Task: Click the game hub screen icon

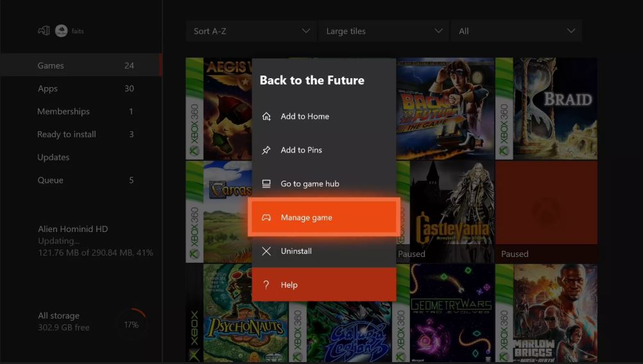Action: click(x=266, y=184)
